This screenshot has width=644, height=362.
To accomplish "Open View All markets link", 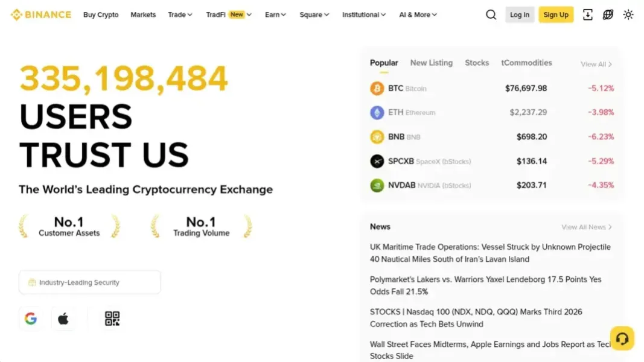I will [x=596, y=65].
